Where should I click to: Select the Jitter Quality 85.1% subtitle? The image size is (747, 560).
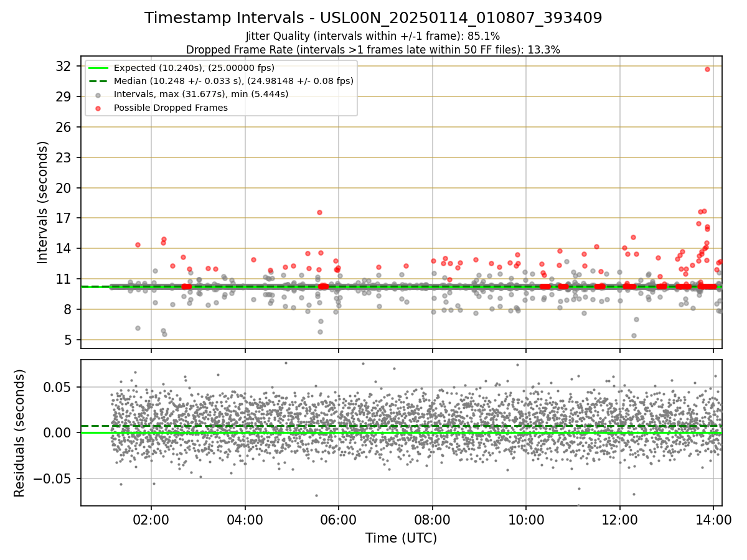[374, 36]
